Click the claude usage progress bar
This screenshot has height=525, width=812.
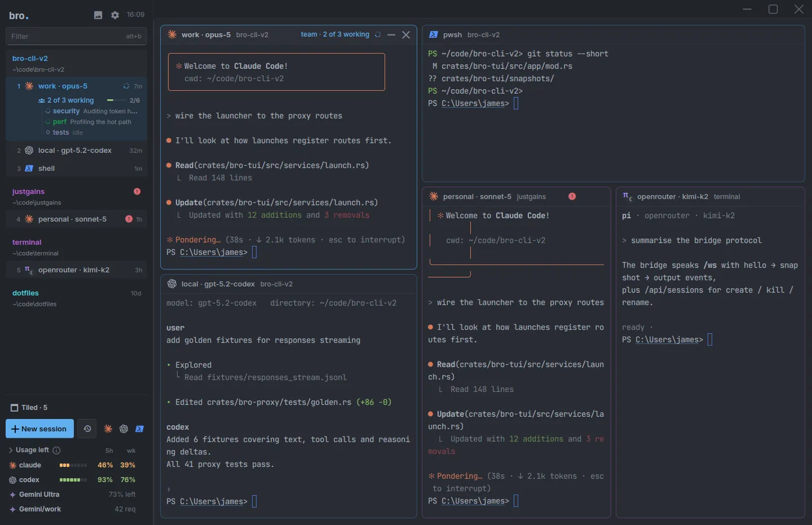click(73, 465)
